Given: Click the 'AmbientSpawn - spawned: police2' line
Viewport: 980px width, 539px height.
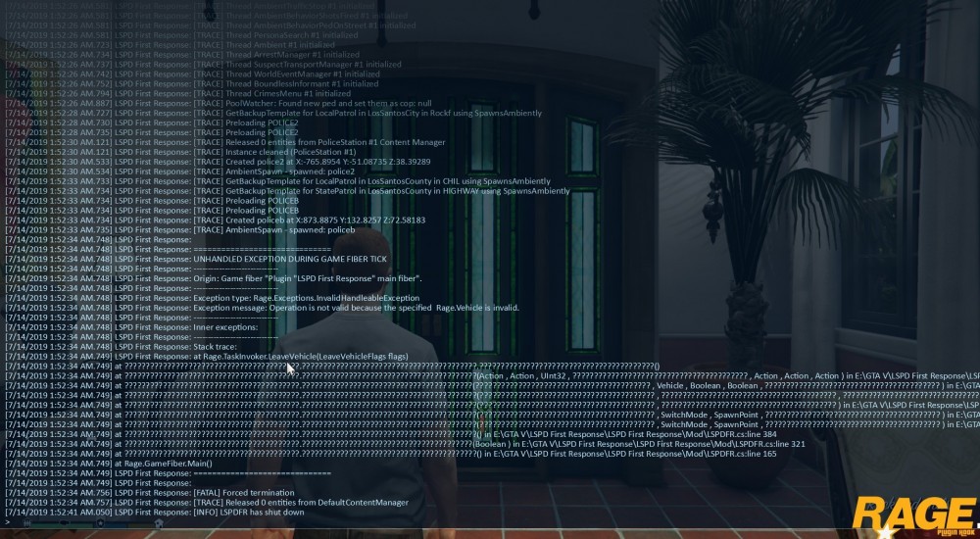Looking at the screenshot, I should pos(180,171).
